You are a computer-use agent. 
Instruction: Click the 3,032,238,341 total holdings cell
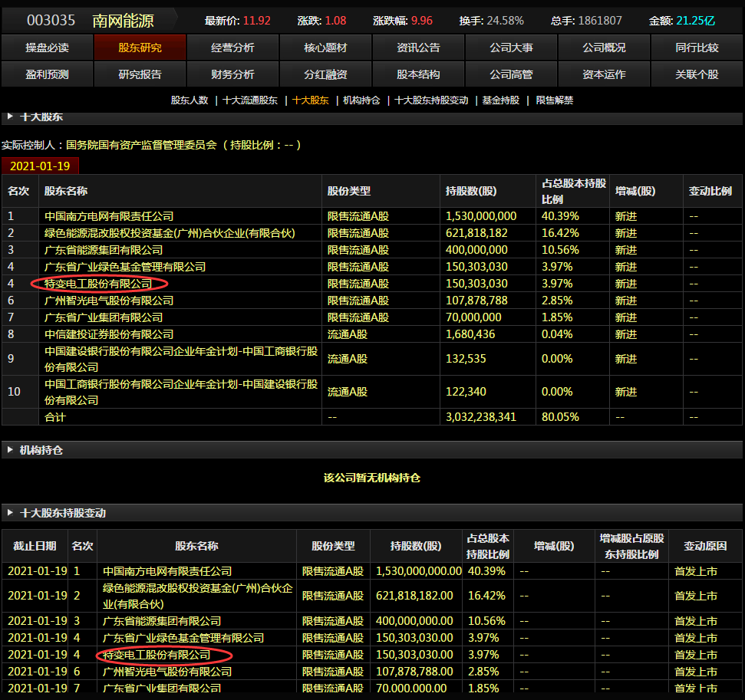click(481, 417)
